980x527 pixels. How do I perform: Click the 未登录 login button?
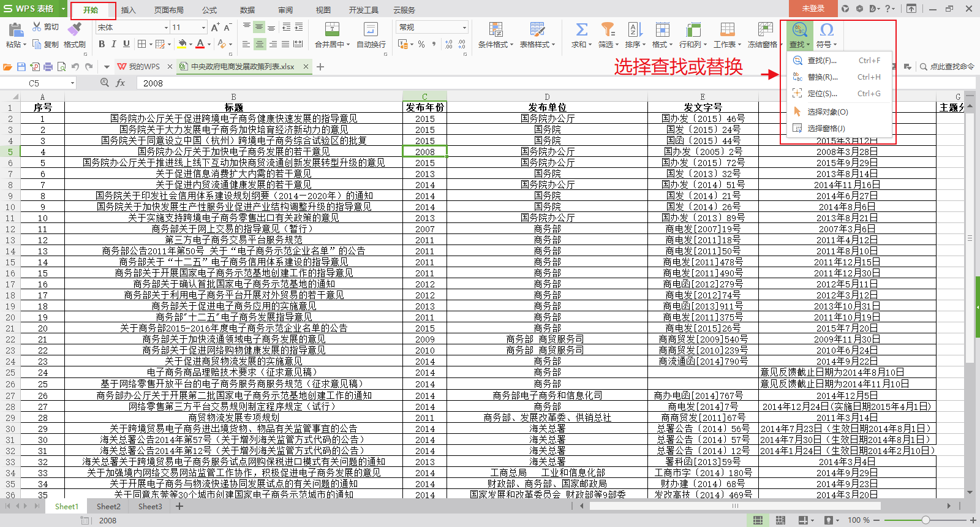point(813,9)
